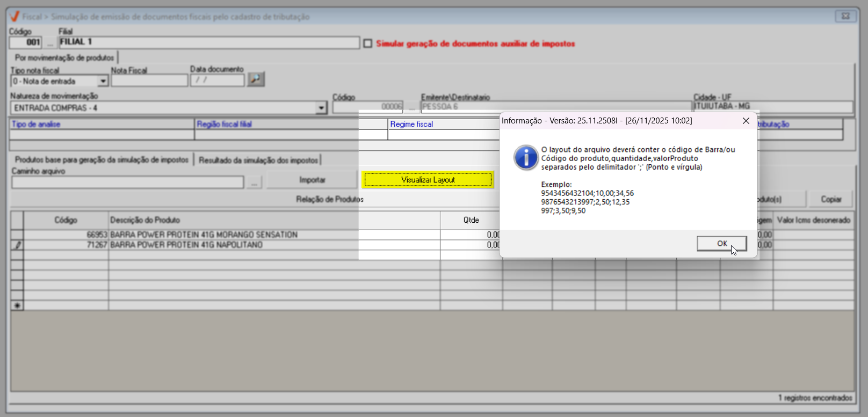Click the Descrição do Produto column header
Viewport: 868px width, 417px height.
click(x=274, y=220)
